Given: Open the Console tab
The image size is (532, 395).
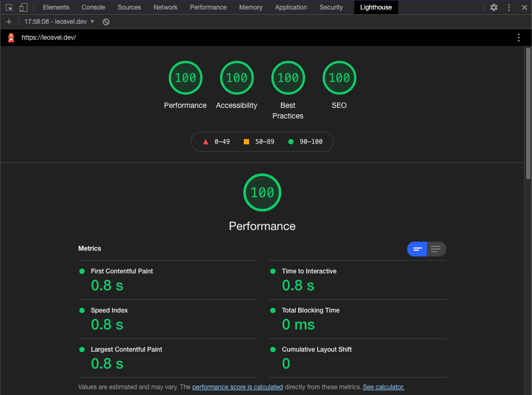Looking at the screenshot, I should pos(93,7).
